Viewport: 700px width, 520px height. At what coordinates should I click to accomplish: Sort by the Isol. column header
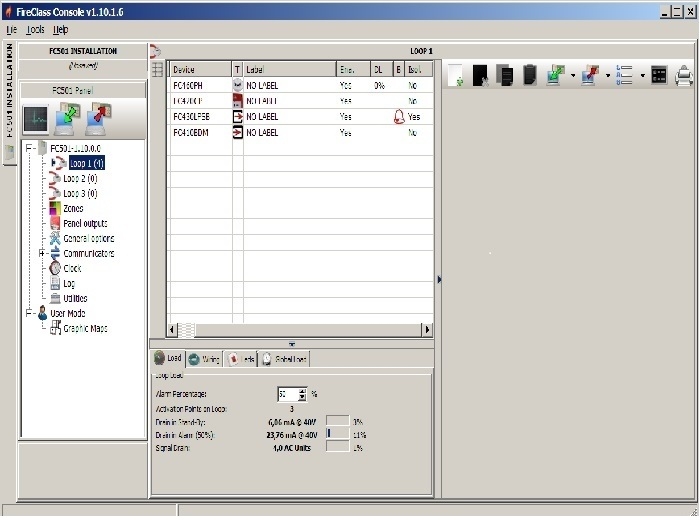(419, 69)
